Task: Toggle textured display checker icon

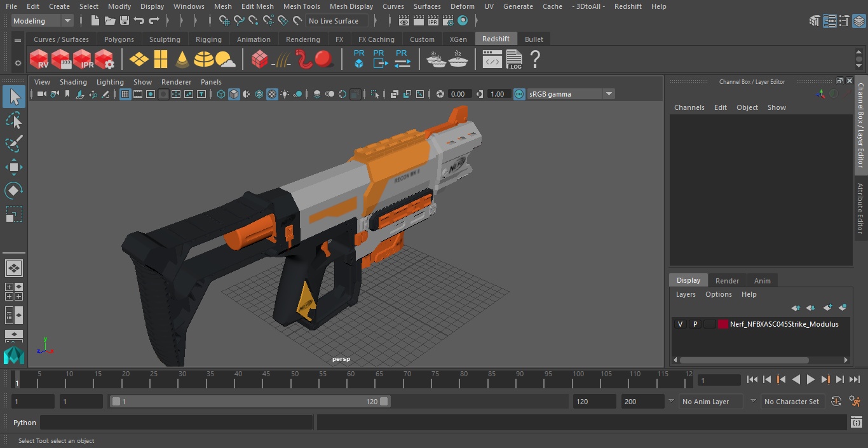Action: click(272, 94)
